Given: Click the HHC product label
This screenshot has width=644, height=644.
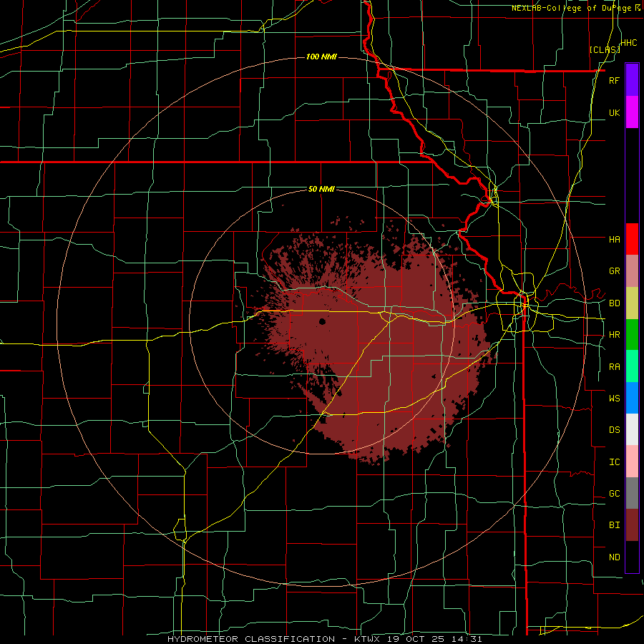Looking at the screenshot, I should [x=629, y=43].
